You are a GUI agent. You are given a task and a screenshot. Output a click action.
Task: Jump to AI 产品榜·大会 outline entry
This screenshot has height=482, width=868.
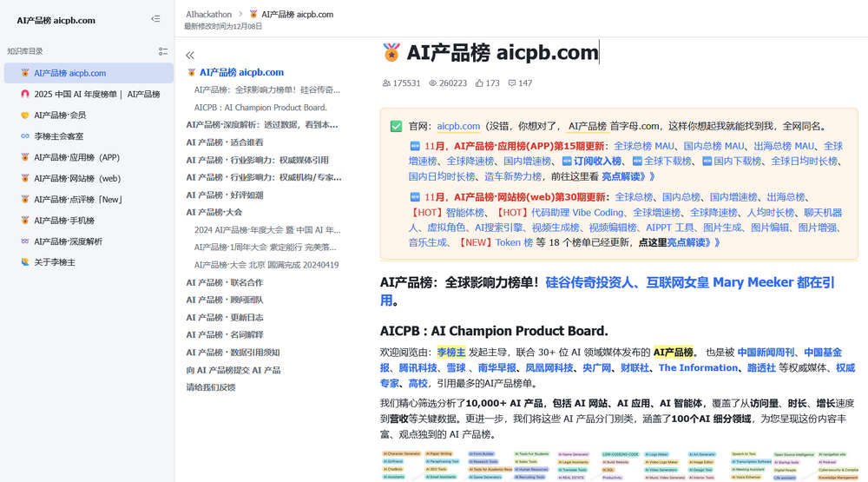coord(214,212)
